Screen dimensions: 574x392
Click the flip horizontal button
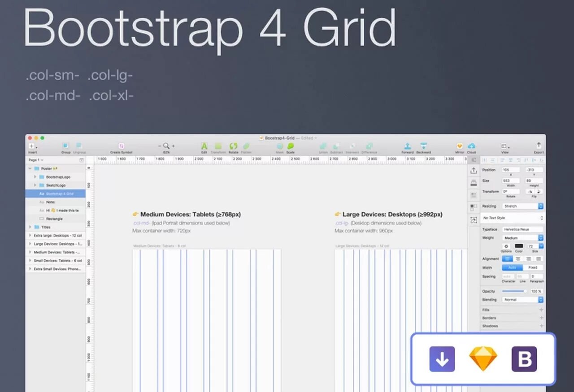tap(531, 191)
